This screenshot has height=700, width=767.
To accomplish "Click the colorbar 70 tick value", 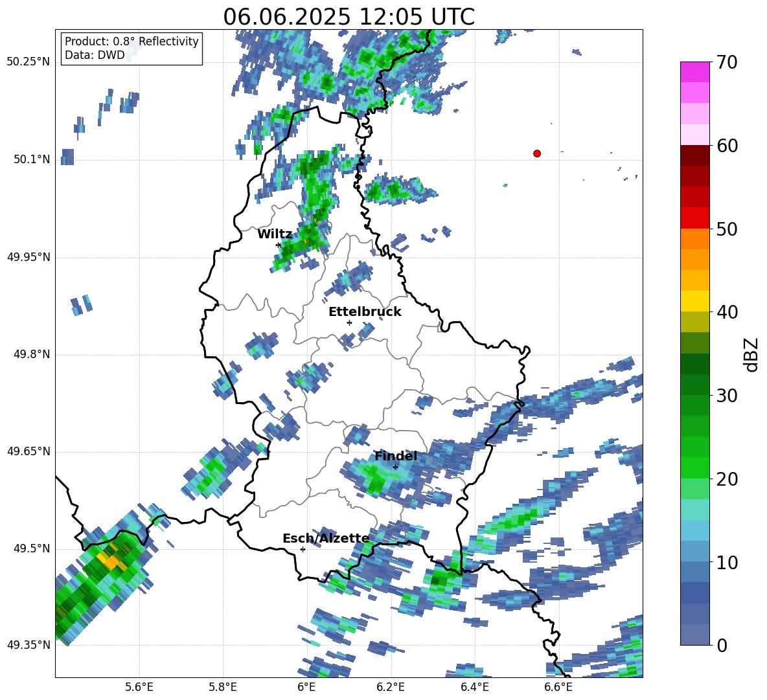I will coord(727,62).
